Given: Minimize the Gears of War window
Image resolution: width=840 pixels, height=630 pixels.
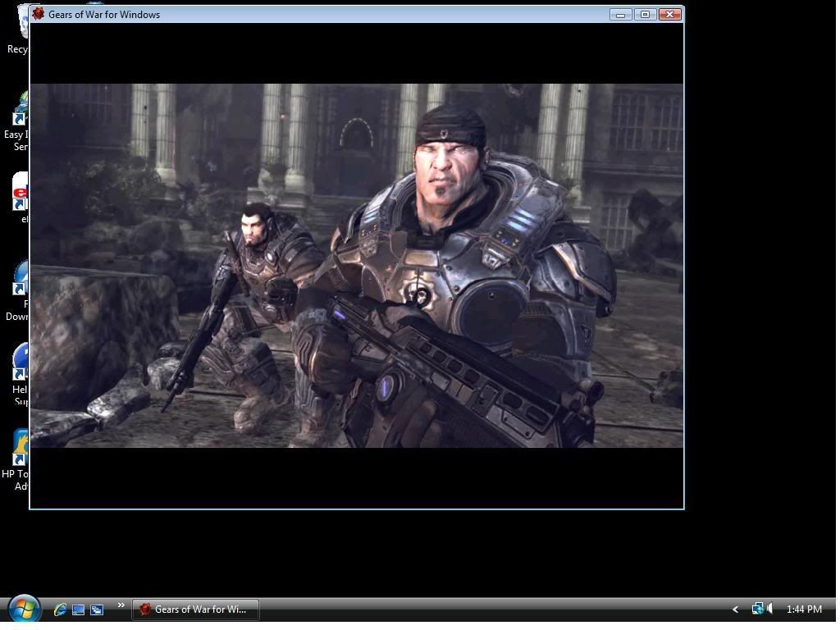Looking at the screenshot, I should point(620,14).
